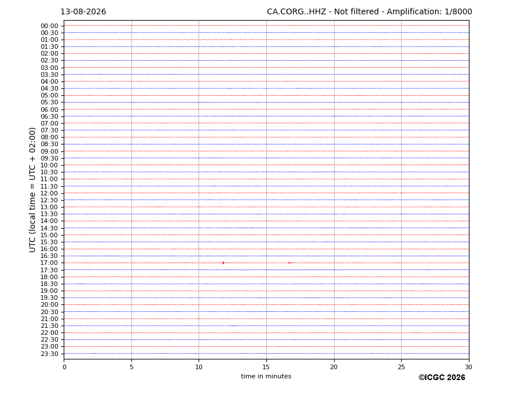Click the 23:30 time row label
Viewport: 532px width, 399px height.
click(x=49, y=354)
